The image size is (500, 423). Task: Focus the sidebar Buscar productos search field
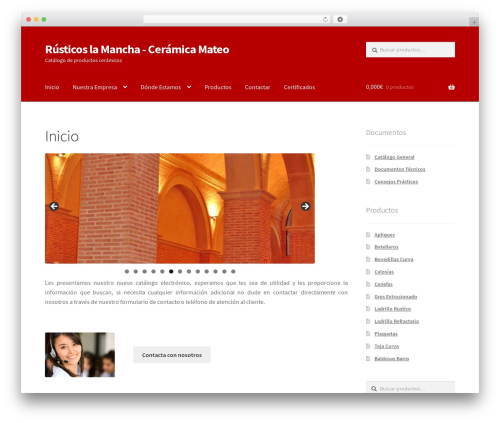click(410, 387)
